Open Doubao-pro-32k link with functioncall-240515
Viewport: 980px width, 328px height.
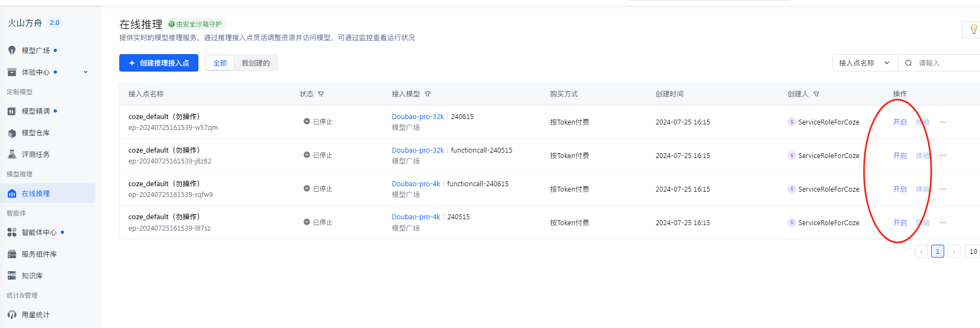(x=418, y=150)
